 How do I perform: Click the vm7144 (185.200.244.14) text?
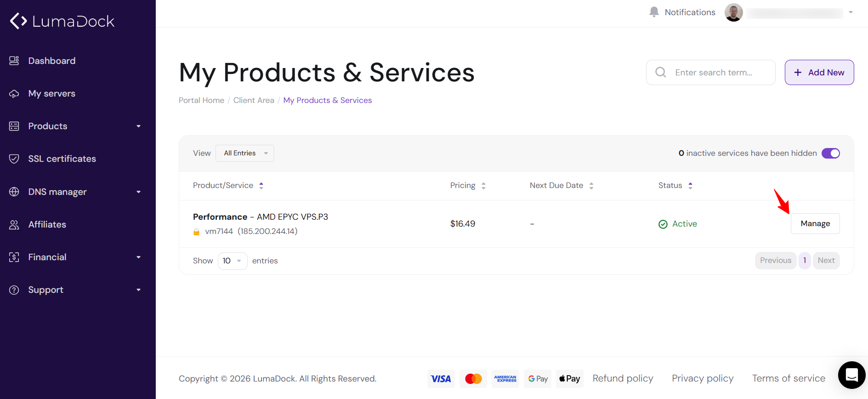coord(251,232)
